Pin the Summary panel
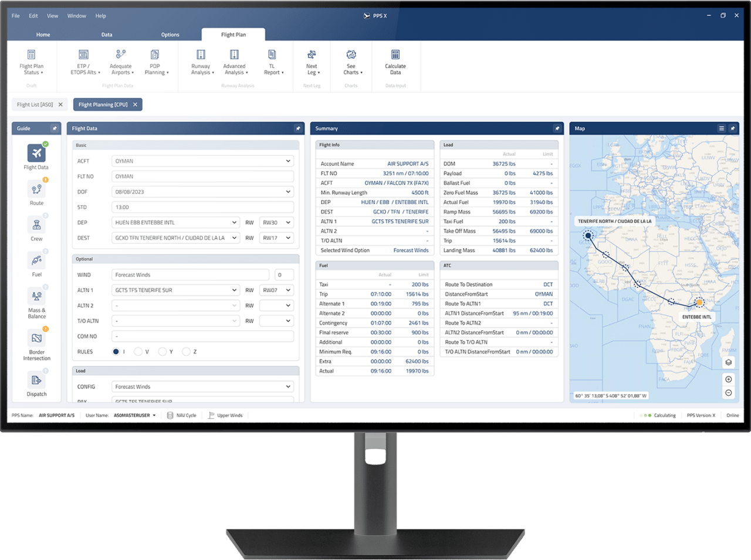Image resolution: width=751 pixels, height=560 pixels. 557,128
